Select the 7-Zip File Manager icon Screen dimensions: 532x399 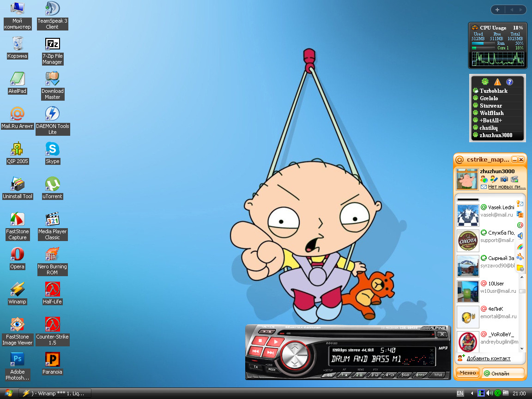coord(53,51)
